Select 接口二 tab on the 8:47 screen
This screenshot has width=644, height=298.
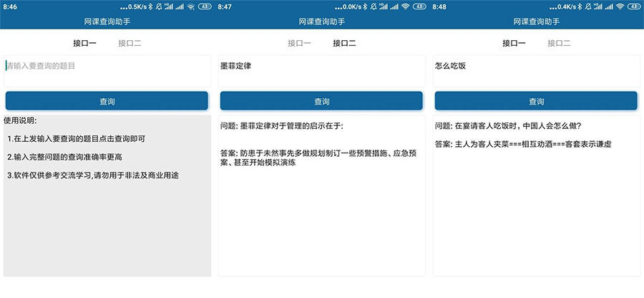pyautogui.click(x=345, y=43)
